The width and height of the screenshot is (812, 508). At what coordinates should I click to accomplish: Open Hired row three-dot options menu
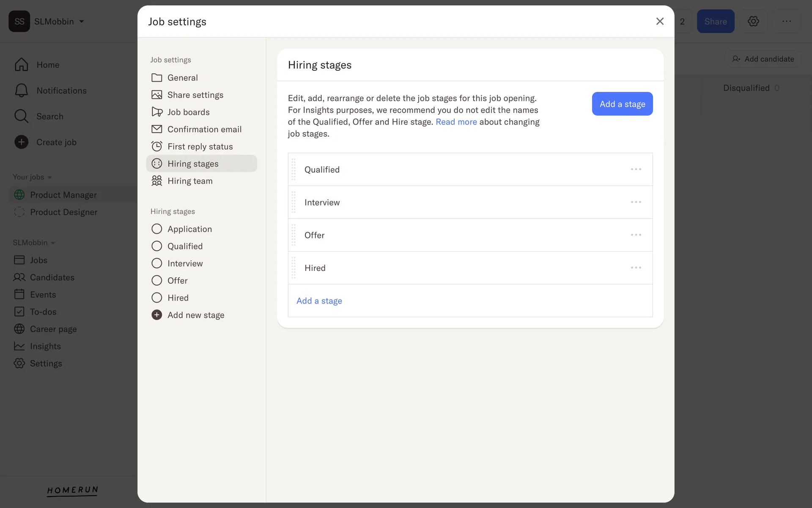click(636, 268)
